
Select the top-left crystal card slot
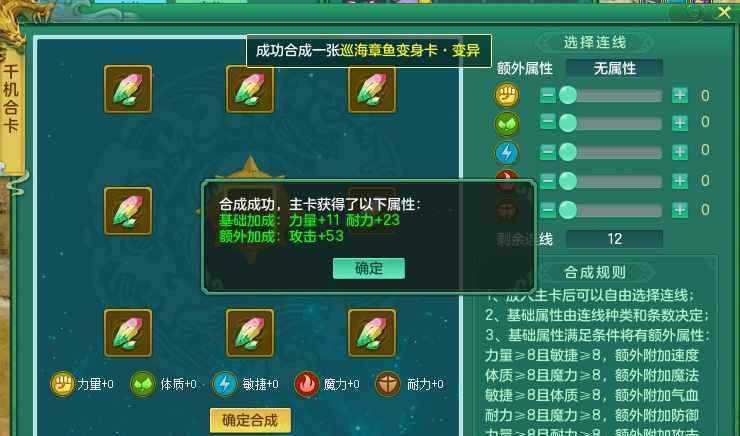click(128, 89)
